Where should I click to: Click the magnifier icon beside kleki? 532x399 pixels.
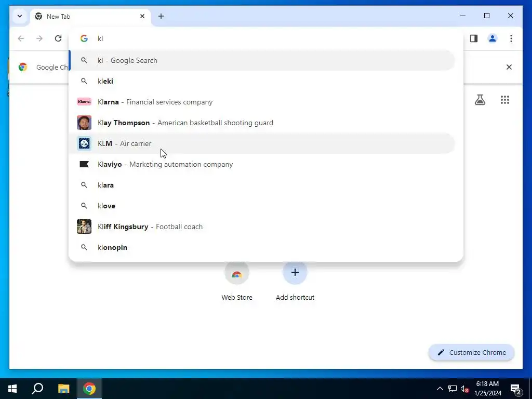84,81
